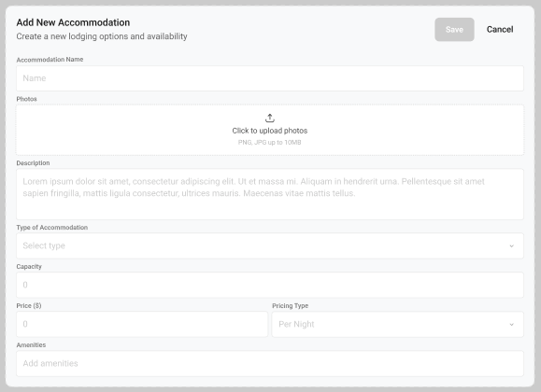
Task: Click the 'PNG, JPG up to 10MB' hint text
Action: click(269, 143)
